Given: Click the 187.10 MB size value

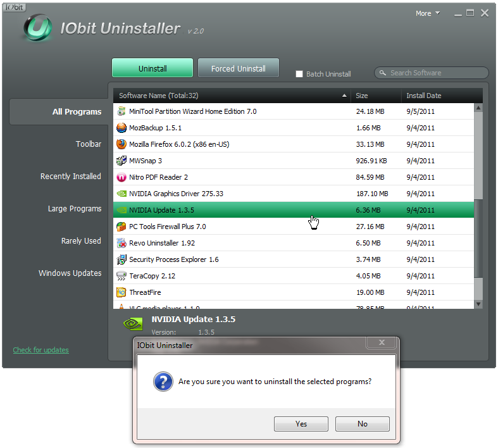Looking at the screenshot, I should pos(372,194).
